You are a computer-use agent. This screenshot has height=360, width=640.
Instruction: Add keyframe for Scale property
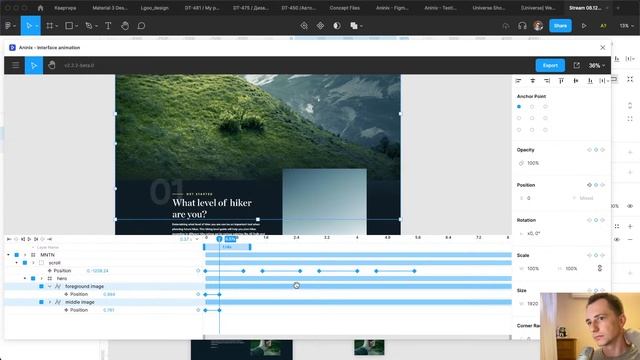(596, 255)
